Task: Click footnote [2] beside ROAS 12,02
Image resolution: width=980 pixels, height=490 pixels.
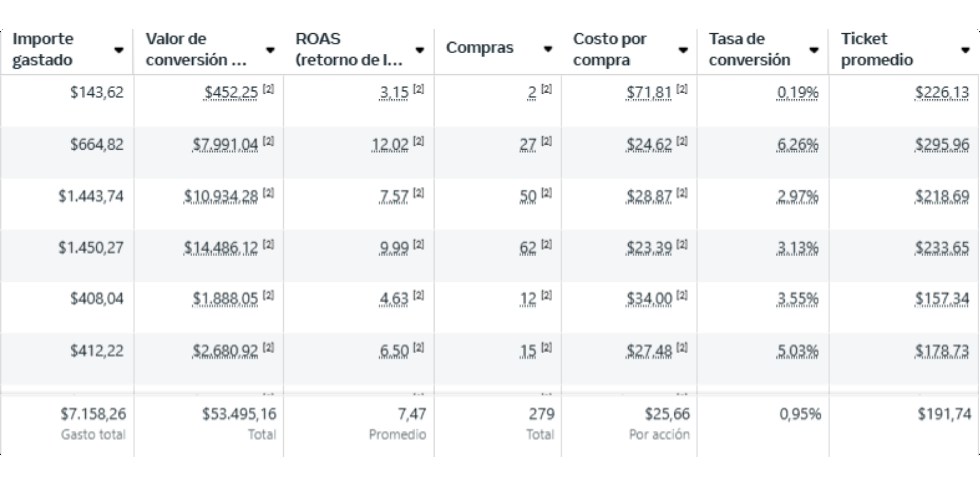Action: (x=418, y=142)
